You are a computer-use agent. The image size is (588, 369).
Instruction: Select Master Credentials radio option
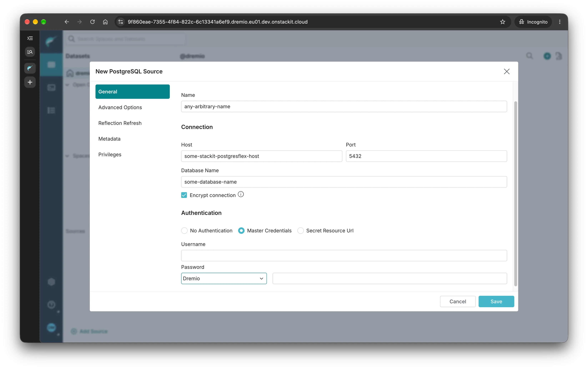pyautogui.click(x=241, y=230)
